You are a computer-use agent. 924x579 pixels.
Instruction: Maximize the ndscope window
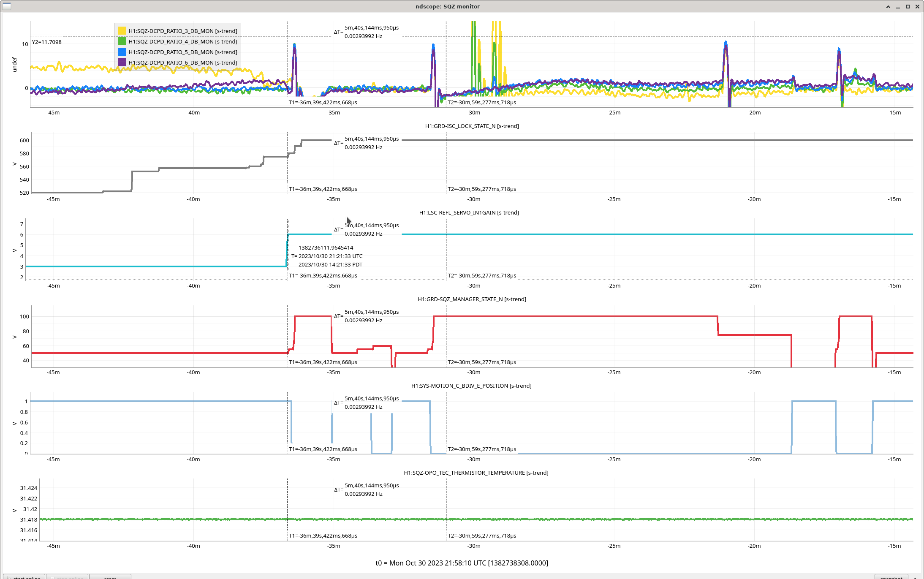coord(908,7)
